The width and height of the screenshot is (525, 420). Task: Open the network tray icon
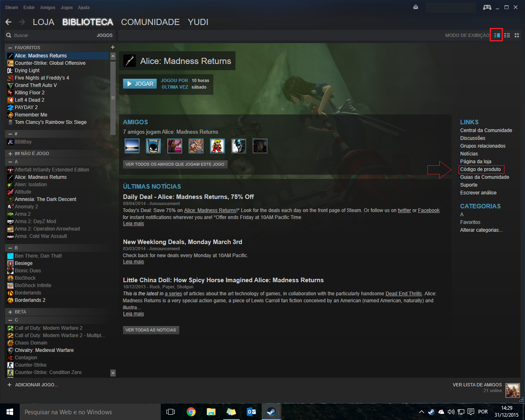point(461,412)
